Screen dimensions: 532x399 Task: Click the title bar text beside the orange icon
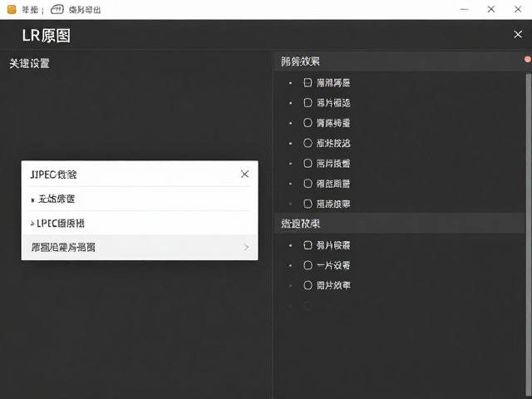[x=30, y=10]
